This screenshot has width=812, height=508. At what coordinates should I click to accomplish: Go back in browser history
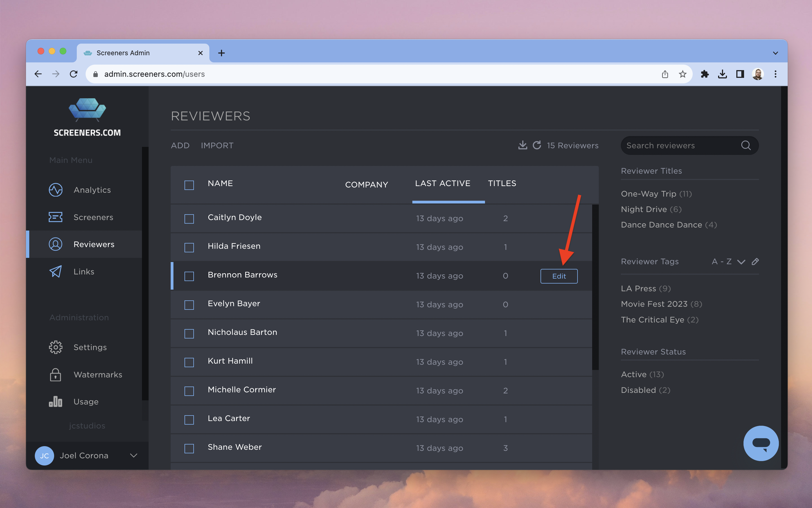[x=38, y=74]
